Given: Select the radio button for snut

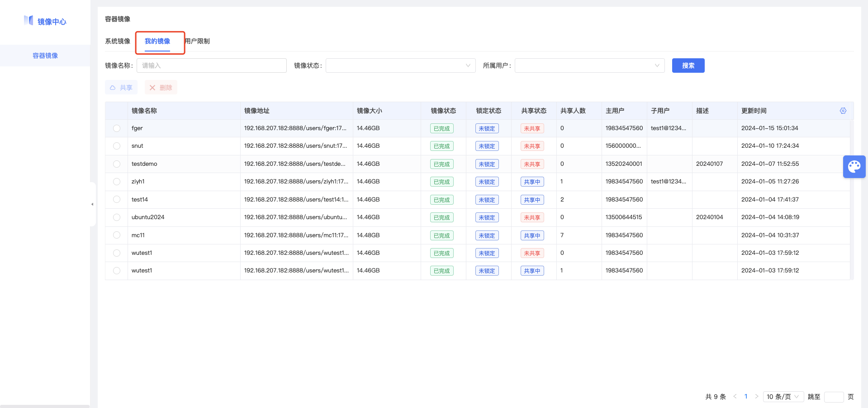Looking at the screenshot, I should click(117, 146).
